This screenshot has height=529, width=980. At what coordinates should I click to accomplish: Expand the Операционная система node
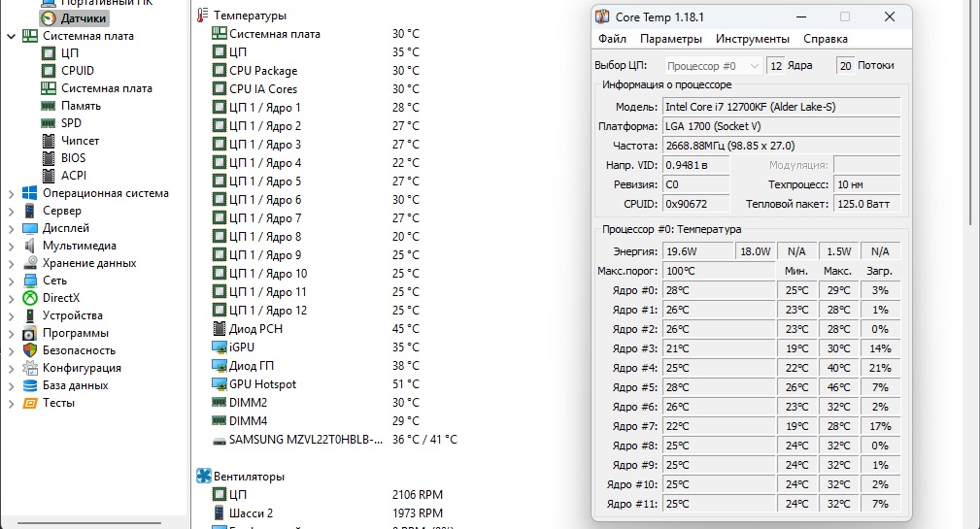point(12,193)
